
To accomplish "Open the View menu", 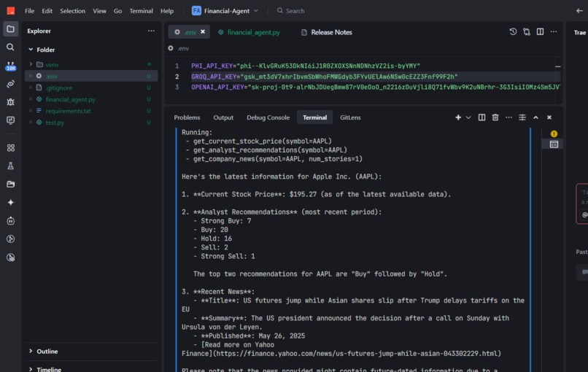I will [x=99, y=11].
